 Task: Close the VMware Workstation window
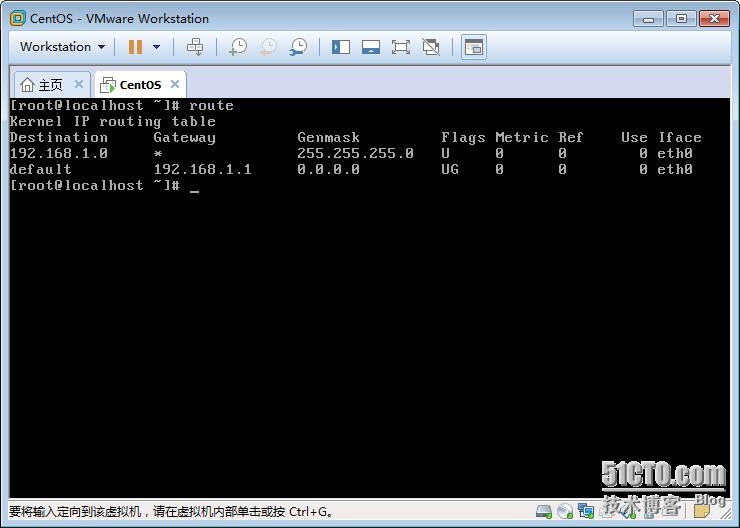pos(715,19)
